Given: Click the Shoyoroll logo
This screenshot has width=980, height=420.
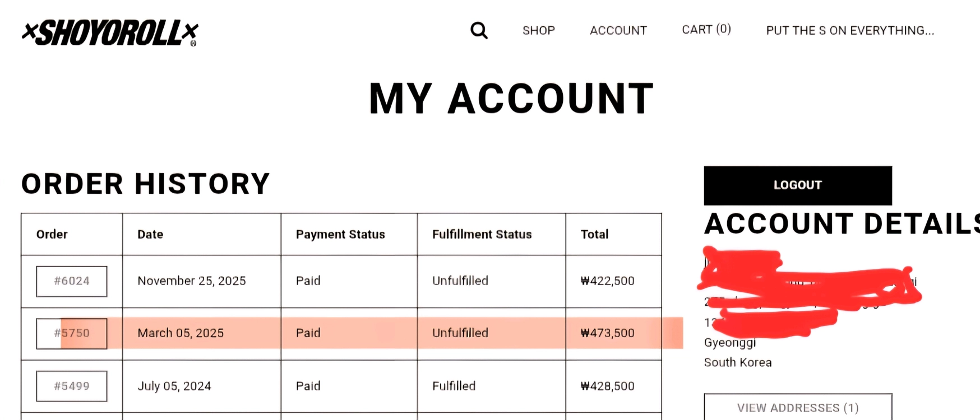Looking at the screenshot, I should pos(110,33).
